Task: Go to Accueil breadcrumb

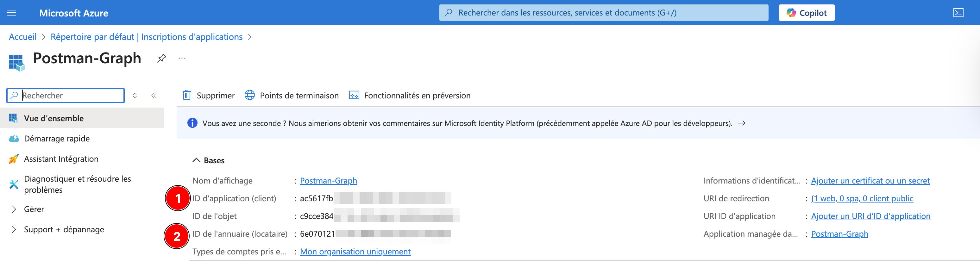Action: coord(22,37)
